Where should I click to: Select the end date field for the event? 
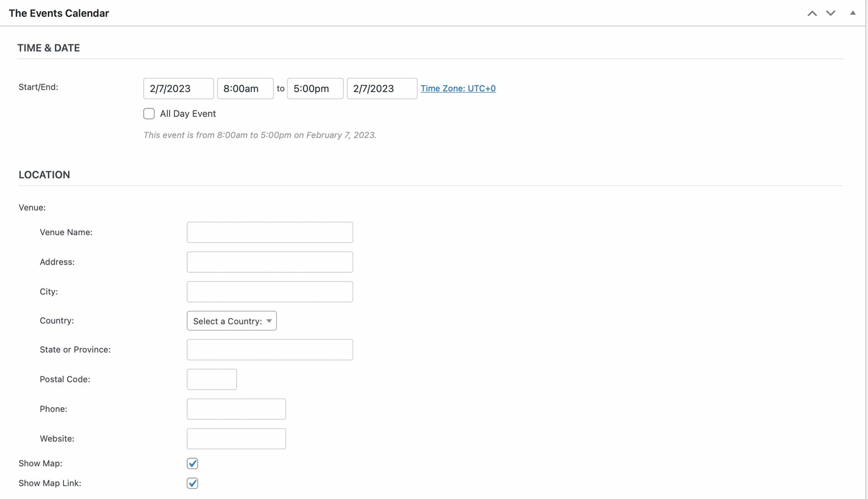(x=381, y=88)
